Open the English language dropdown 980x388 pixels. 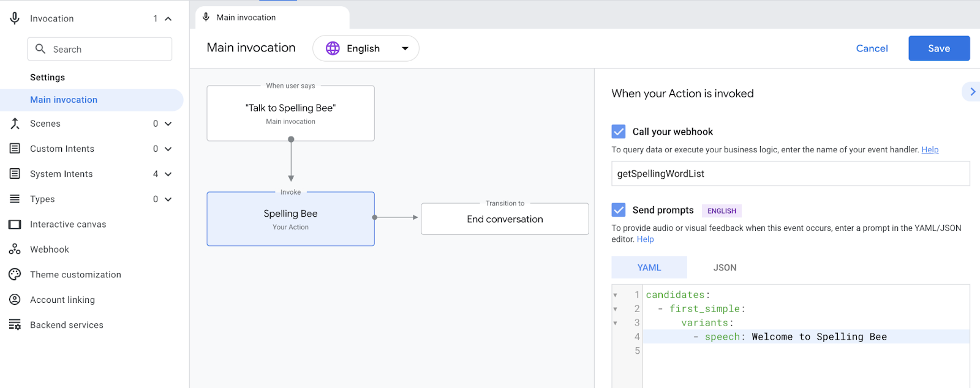tap(366, 48)
